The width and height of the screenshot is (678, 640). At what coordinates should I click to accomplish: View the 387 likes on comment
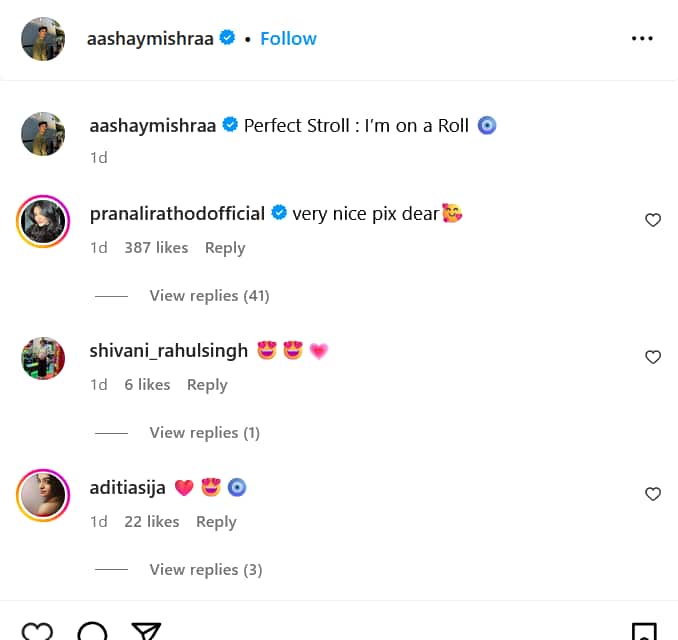coord(156,248)
